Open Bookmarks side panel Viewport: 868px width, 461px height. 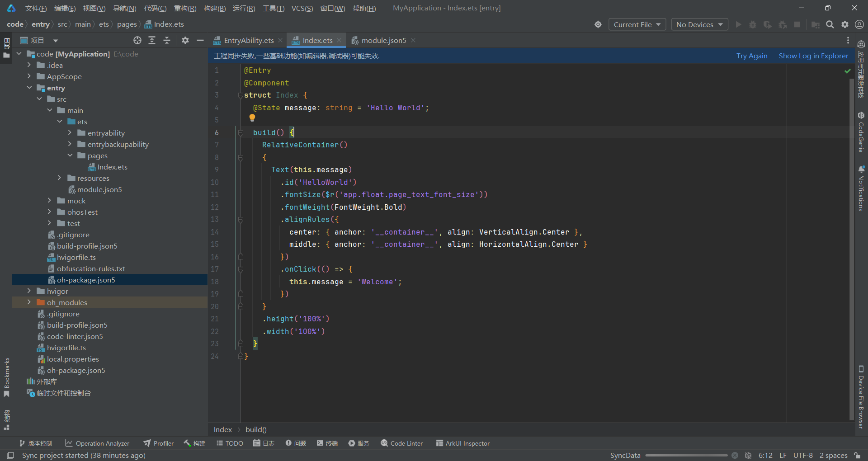point(6,377)
